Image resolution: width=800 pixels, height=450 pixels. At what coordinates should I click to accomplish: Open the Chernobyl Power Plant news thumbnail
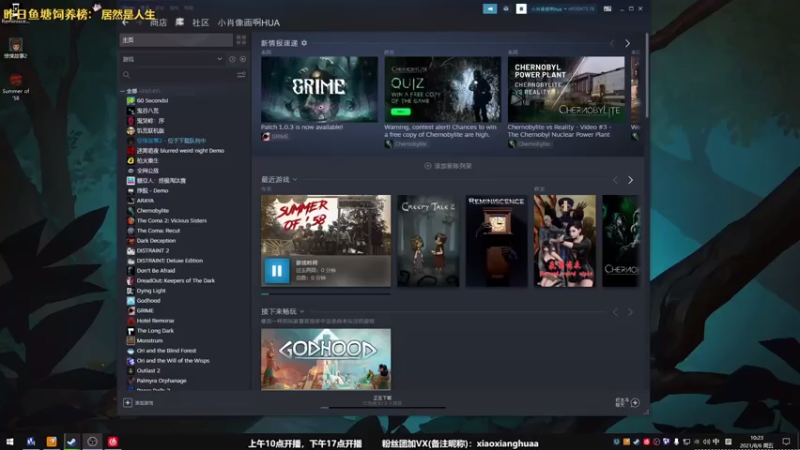566,89
